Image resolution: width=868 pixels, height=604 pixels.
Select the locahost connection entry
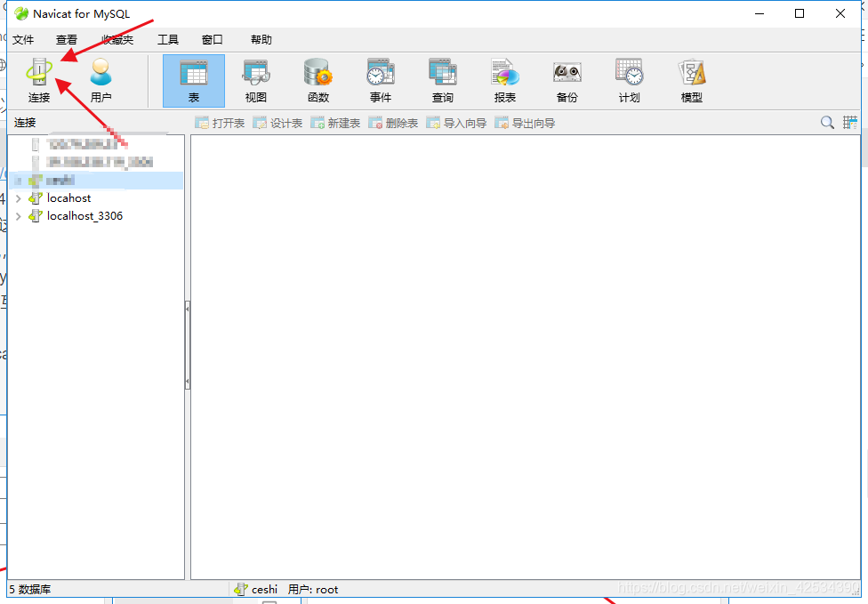(68, 198)
